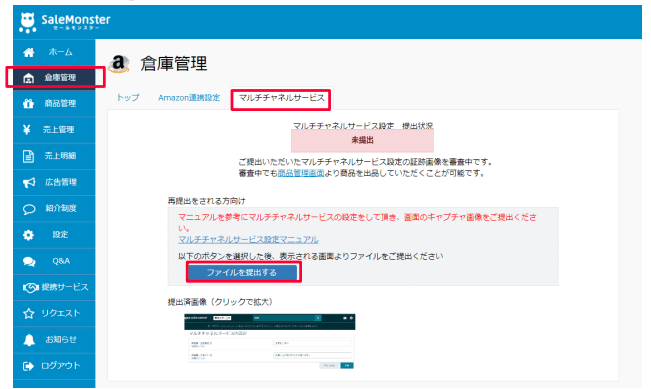This screenshot has width=651, height=389.
Task: Click the star icon for リクエスト
Action: (29, 313)
